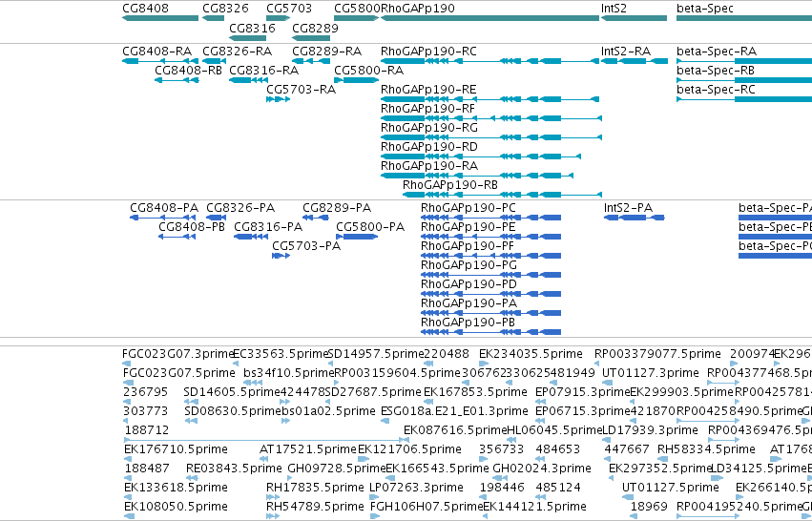The height and width of the screenshot is (521, 812).
Task: Select the 236795 EST label
Action: tap(146, 392)
